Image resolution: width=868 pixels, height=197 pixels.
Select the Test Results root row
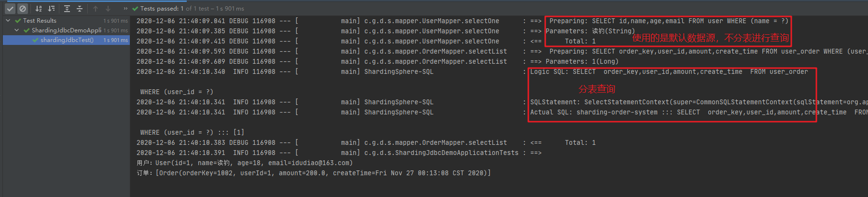click(66, 21)
